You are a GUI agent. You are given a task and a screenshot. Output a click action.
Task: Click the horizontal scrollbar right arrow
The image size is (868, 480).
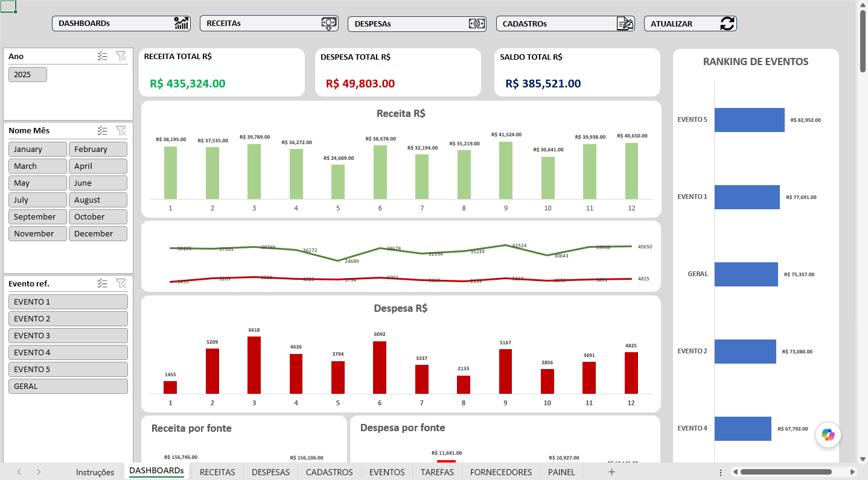(x=853, y=472)
